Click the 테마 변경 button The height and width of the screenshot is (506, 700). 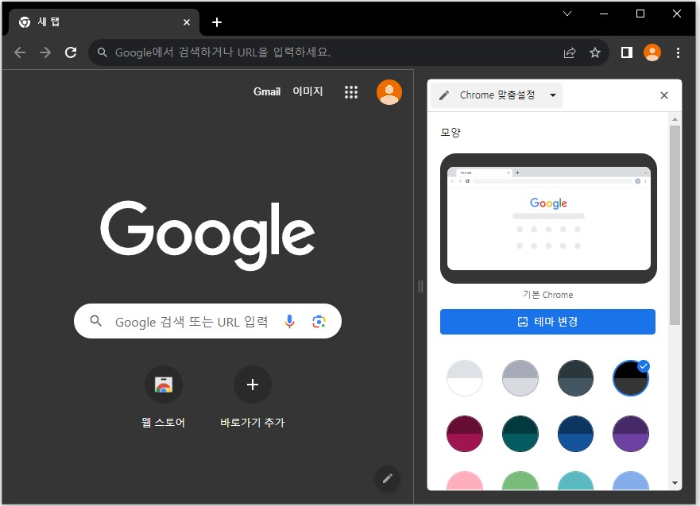[547, 322]
